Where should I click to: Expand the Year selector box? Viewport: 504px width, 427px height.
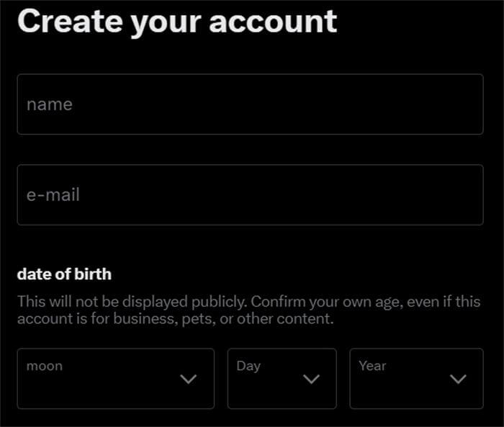[416, 379]
